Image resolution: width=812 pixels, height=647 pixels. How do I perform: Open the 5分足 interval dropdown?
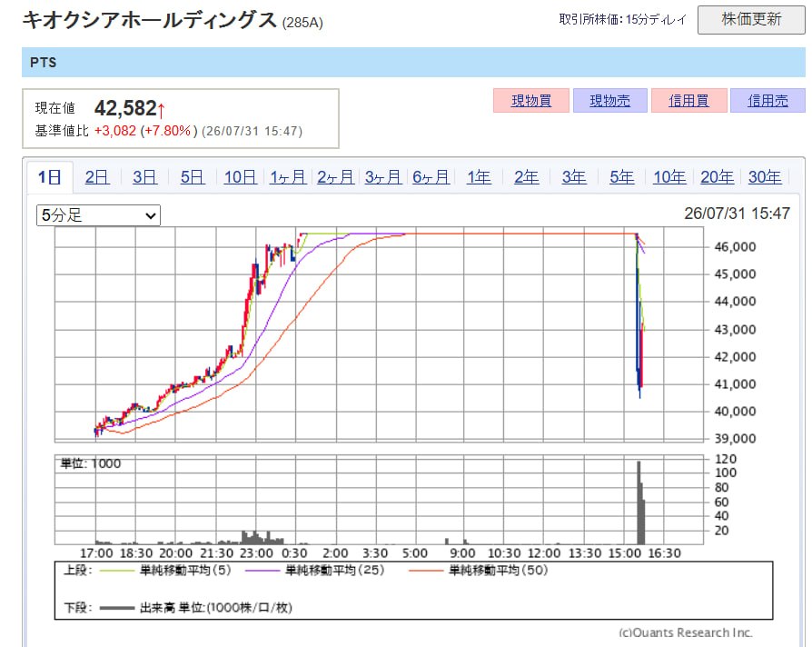point(98,215)
